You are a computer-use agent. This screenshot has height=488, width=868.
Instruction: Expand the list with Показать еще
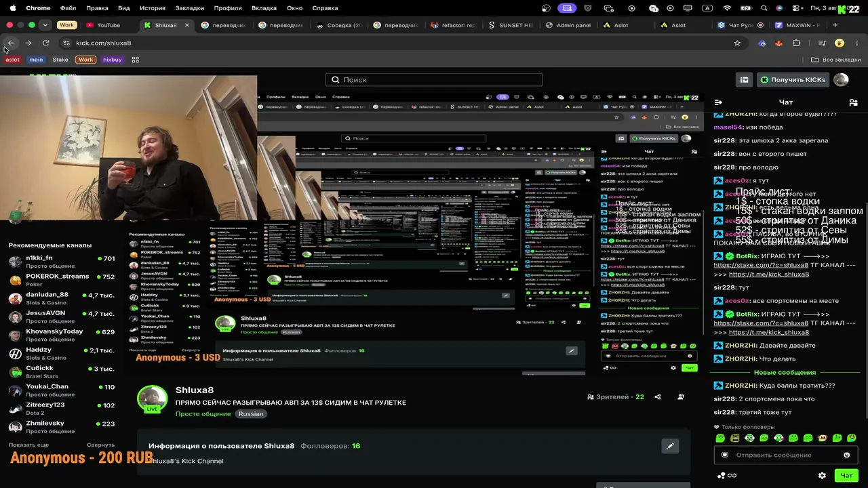coord(28,445)
